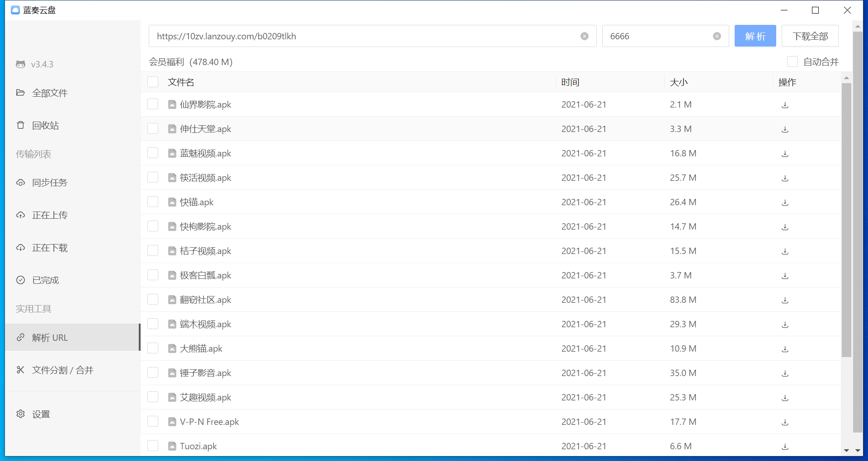Click the file icon next to 快锚.apk
This screenshot has height=461, width=868.
pyautogui.click(x=172, y=202)
